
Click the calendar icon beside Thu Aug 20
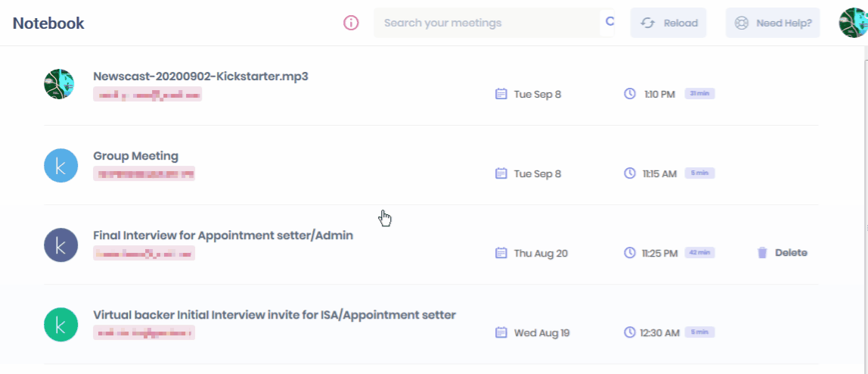(x=501, y=253)
